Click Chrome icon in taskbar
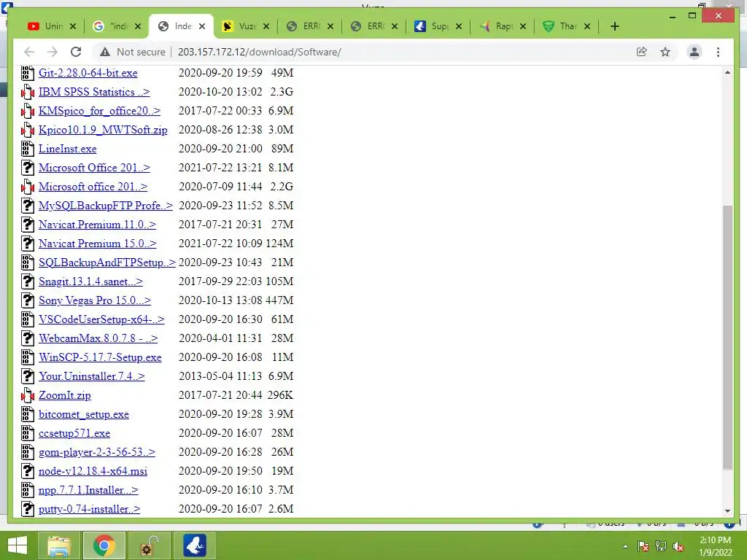The width and height of the screenshot is (747, 560). click(x=104, y=545)
